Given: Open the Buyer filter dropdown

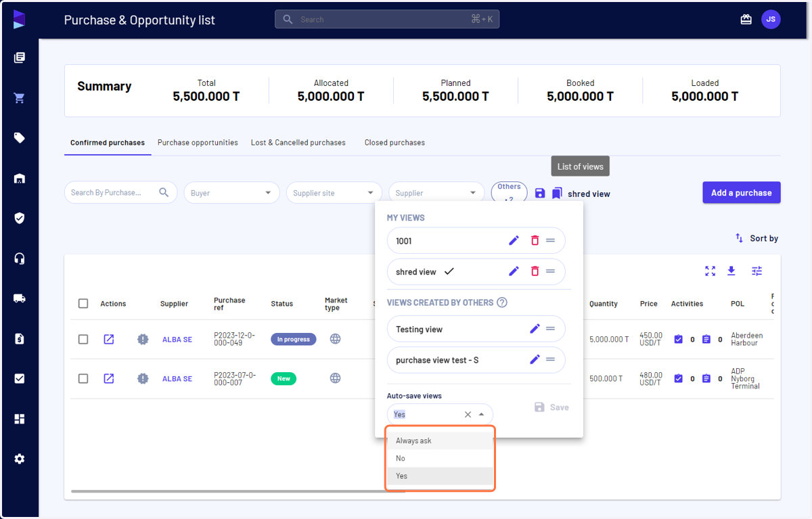Looking at the screenshot, I should [x=231, y=193].
